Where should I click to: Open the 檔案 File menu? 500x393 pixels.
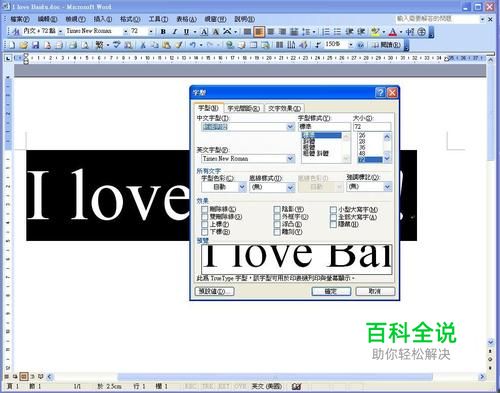(20, 19)
